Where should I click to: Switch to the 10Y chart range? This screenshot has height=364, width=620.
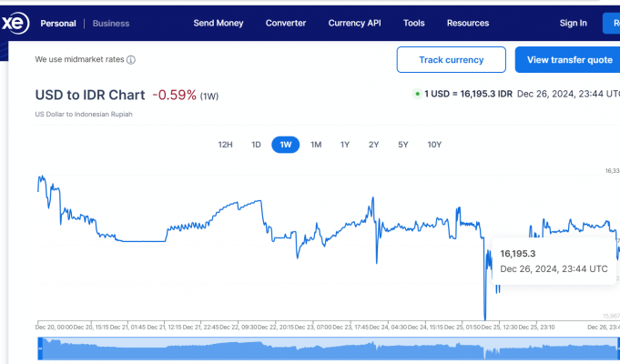pyautogui.click(x=434, y=144)
